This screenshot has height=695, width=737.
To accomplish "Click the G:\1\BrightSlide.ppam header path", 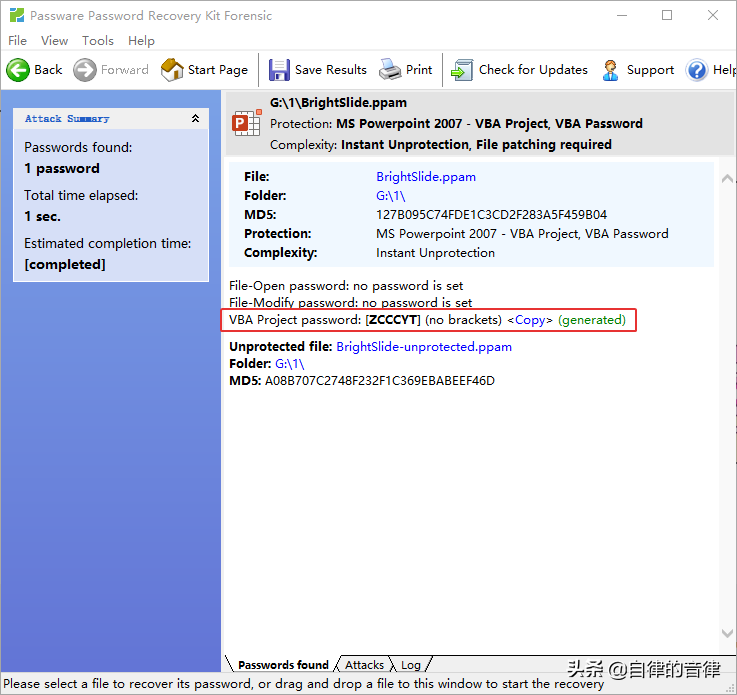I will click(x=338, y=102).
